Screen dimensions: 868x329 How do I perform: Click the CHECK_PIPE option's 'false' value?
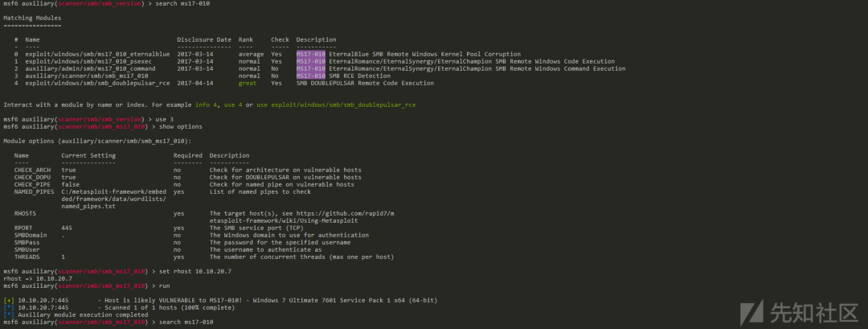70,184
